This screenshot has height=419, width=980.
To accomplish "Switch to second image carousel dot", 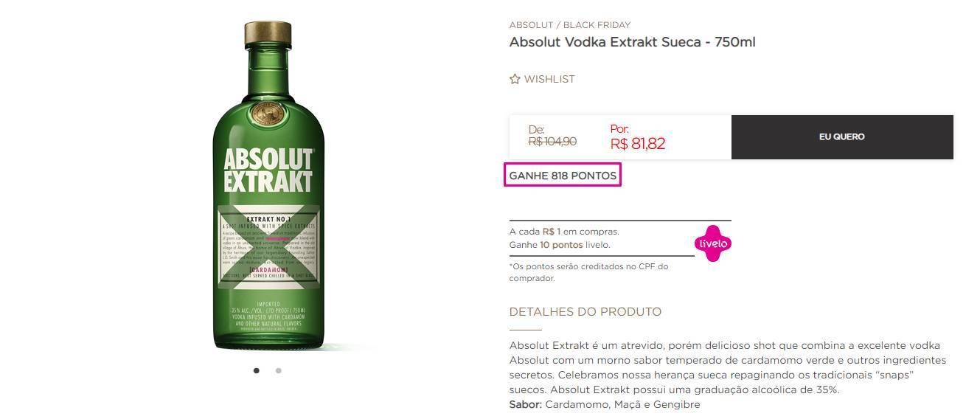I will (278, 370).
